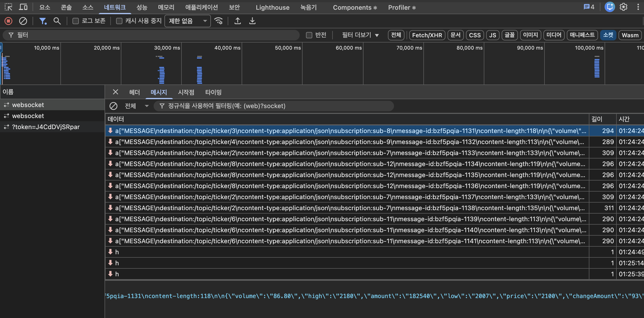Image resolution: width=644 pixels, height=318 pixels.
Task: Toggle the network filter funnel icon
Action: 43,21
